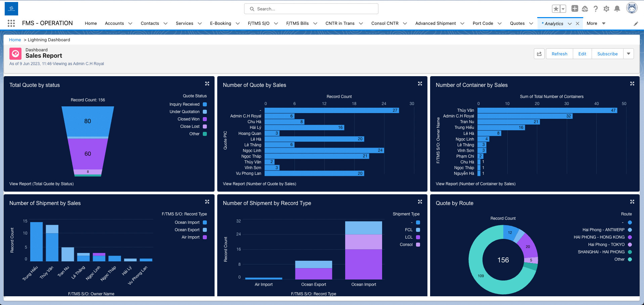Screen dimensions: 644x305
Task: Open the F/TMS Bills tab dropdown chevron
Action: pos(315,23)
